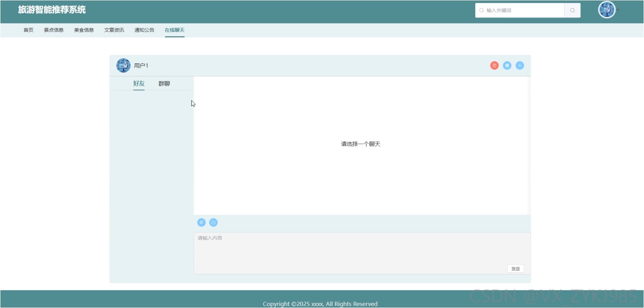Open the user avatar menu at top right
This screenshot has width=644, height=308.
[607, 10]
